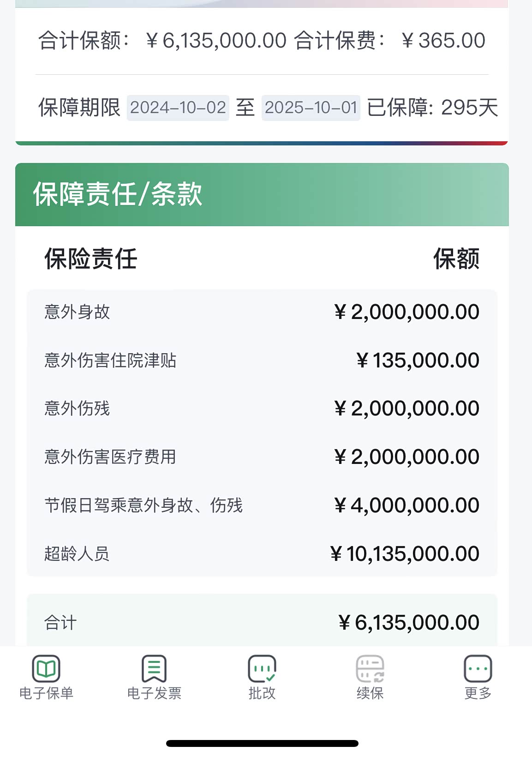
Task: Tap the 意外伤害医疗费用 coverage item
Action: tap(262, 457)
